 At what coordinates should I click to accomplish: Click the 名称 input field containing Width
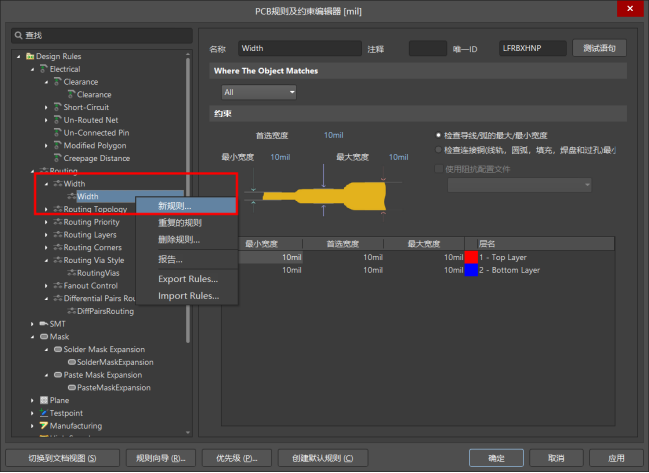[x=299, y=48]
